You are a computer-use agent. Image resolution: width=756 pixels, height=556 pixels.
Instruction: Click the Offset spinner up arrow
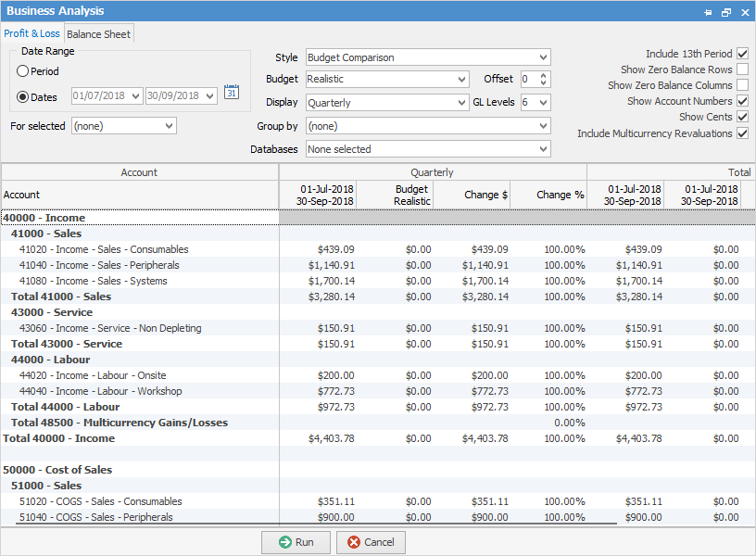point(543,76)
